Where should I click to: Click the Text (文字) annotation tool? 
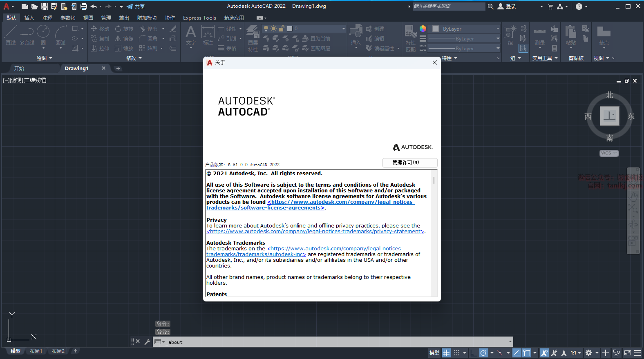click(x=190, y=35)
